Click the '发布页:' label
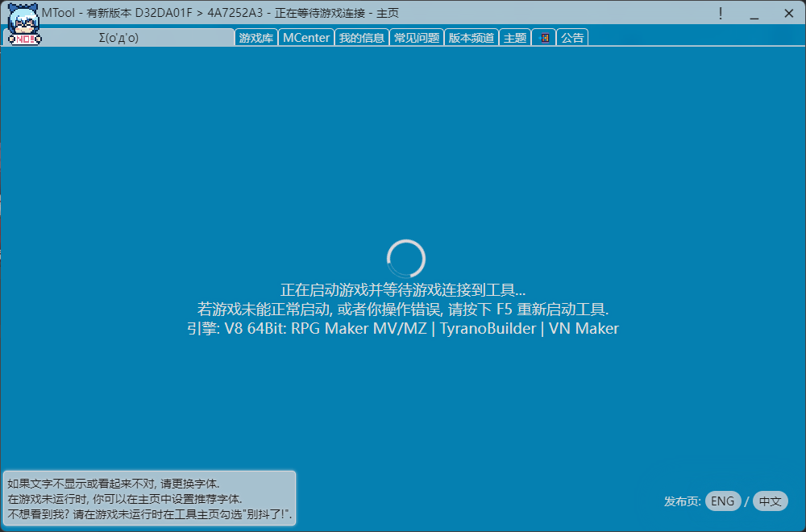The height and width of the screenshot is (532, 806). pyautogui.click(x=683, y=501)
